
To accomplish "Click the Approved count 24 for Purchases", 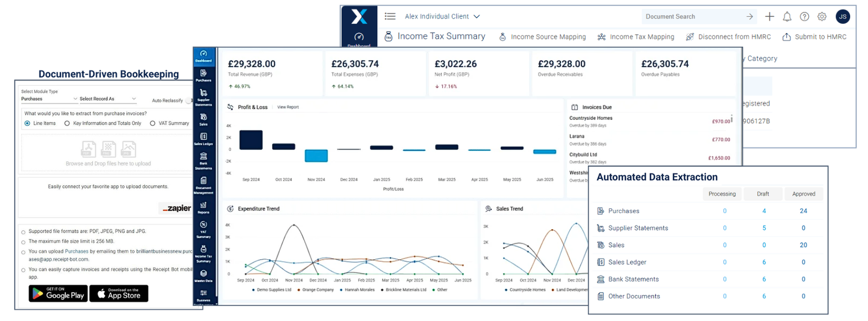I will pyautogui.click(x=803, y=211).
